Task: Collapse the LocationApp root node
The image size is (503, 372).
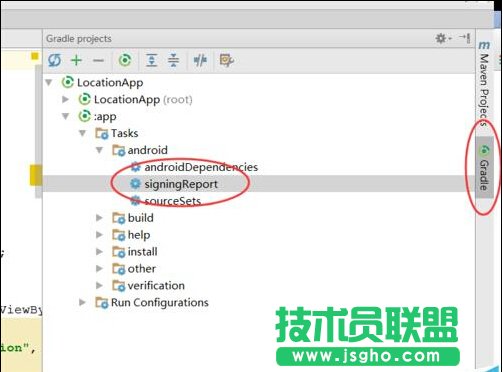Action: [x=49, y=82]
